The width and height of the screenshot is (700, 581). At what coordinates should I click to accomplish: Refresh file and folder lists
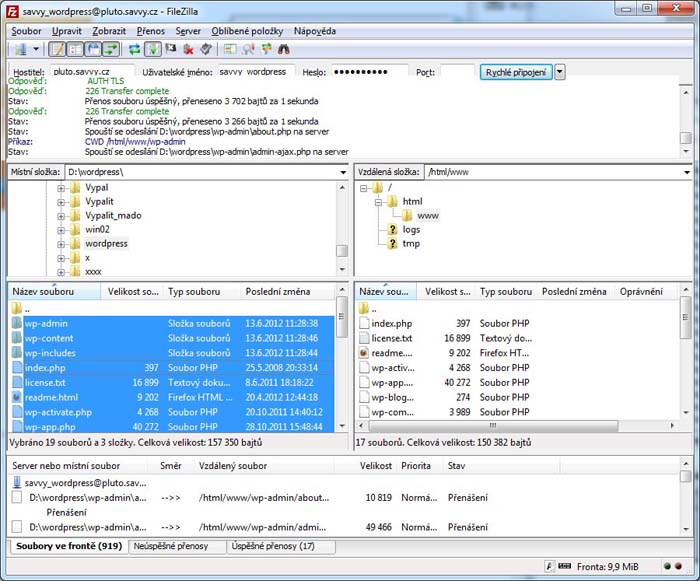click(134, 49)
